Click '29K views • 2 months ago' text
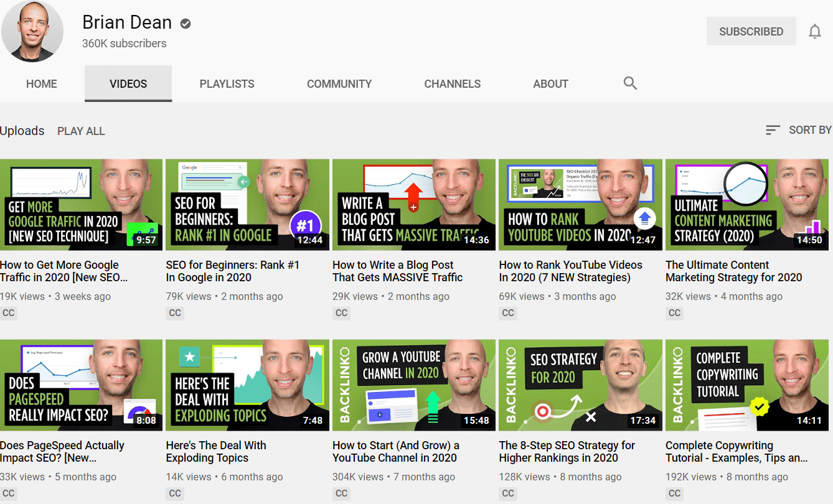 pos(391,297)
